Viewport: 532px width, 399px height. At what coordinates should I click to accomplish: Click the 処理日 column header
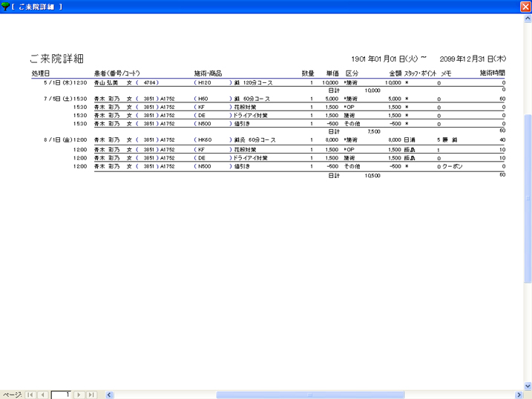41,73
